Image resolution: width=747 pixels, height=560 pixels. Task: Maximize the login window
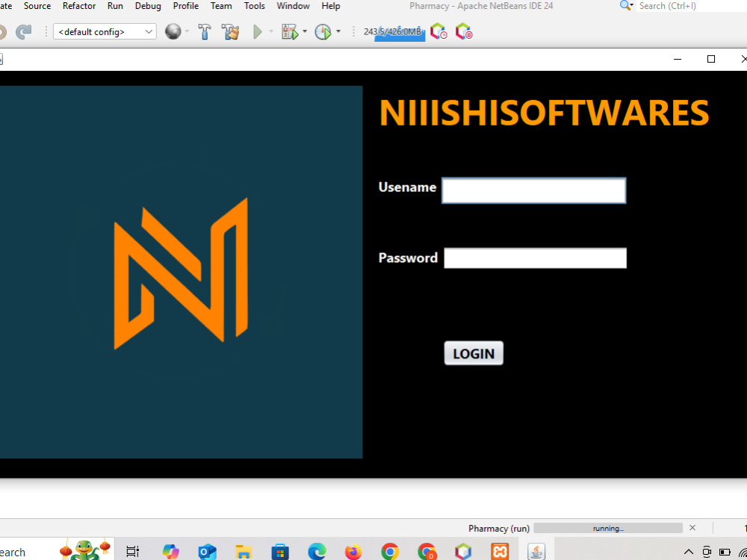711,59
